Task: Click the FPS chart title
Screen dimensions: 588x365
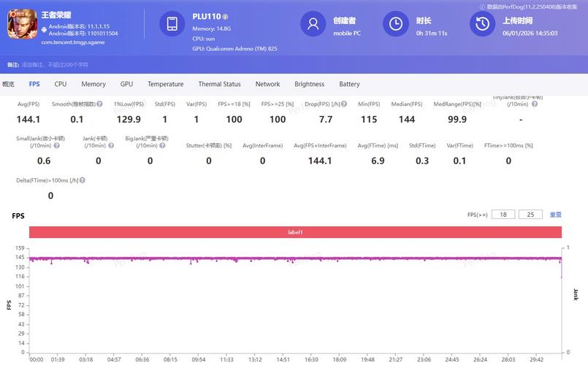Action: click(18, 216)
